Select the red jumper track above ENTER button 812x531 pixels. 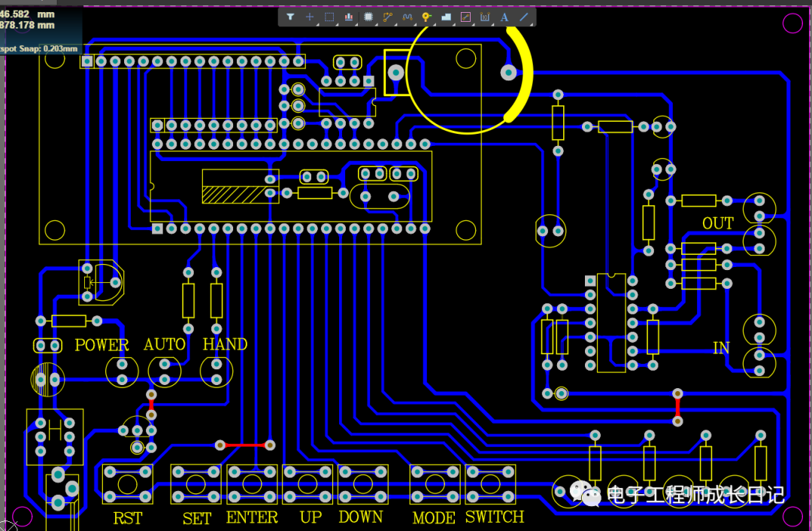coord(245,445)
